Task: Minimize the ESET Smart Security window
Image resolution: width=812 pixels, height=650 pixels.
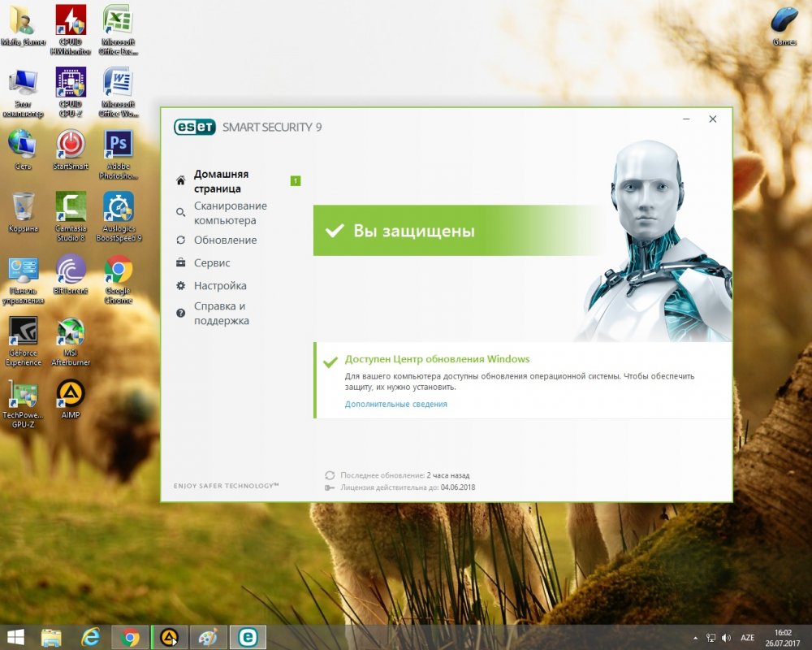Action: point(687,119)
